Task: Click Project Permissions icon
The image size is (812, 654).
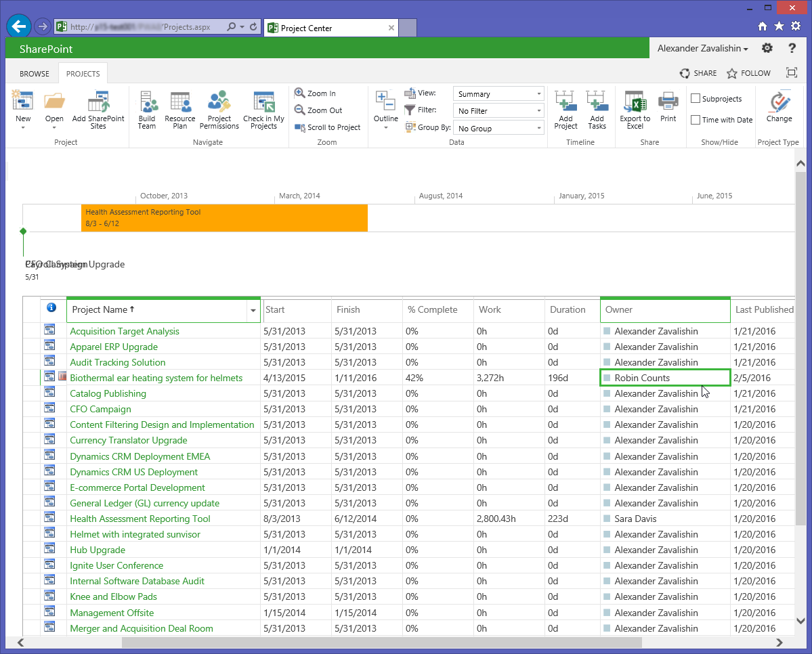Action: click(219, 103)
